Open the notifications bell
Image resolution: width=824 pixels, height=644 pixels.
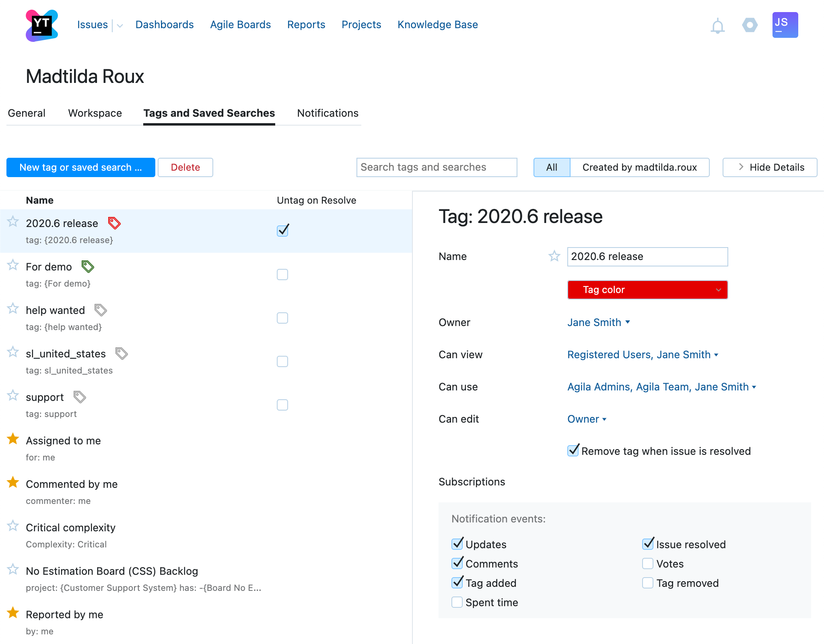(717, 25)
